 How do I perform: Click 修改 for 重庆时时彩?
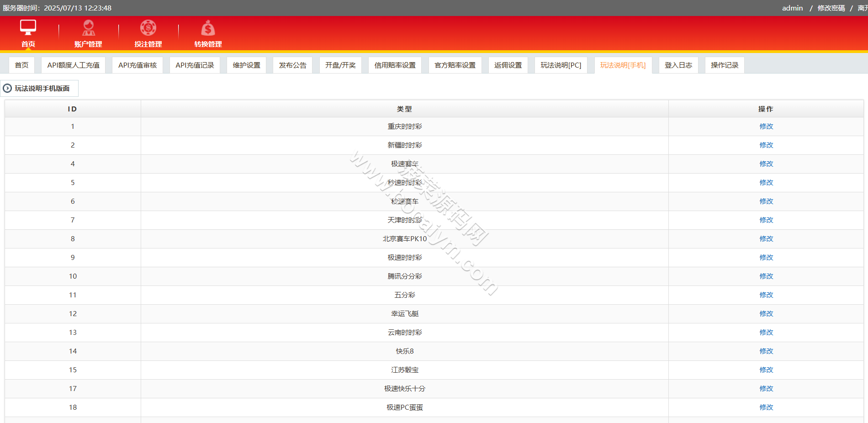coord(766,127)
